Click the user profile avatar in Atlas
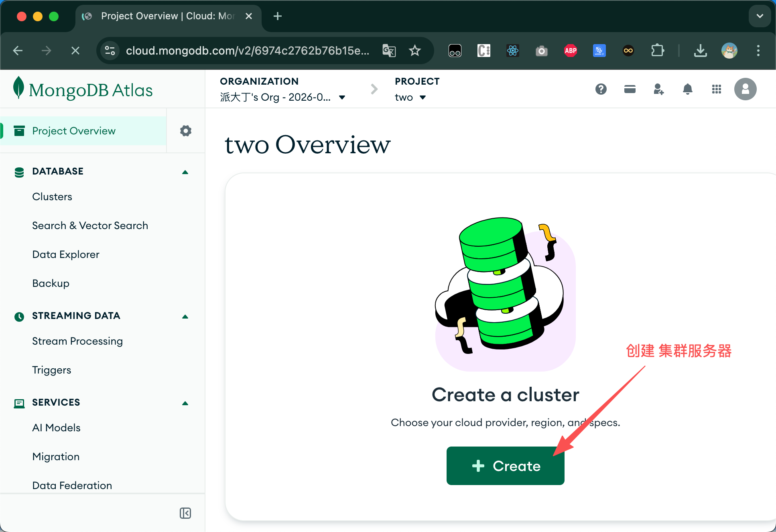 pos(745,89)
